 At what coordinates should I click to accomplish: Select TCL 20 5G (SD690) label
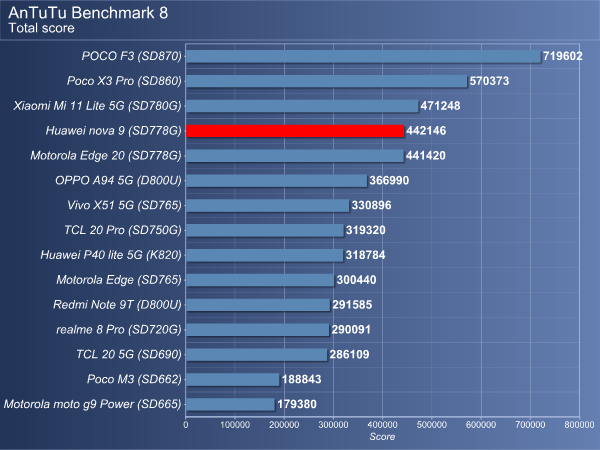[129, 355]
